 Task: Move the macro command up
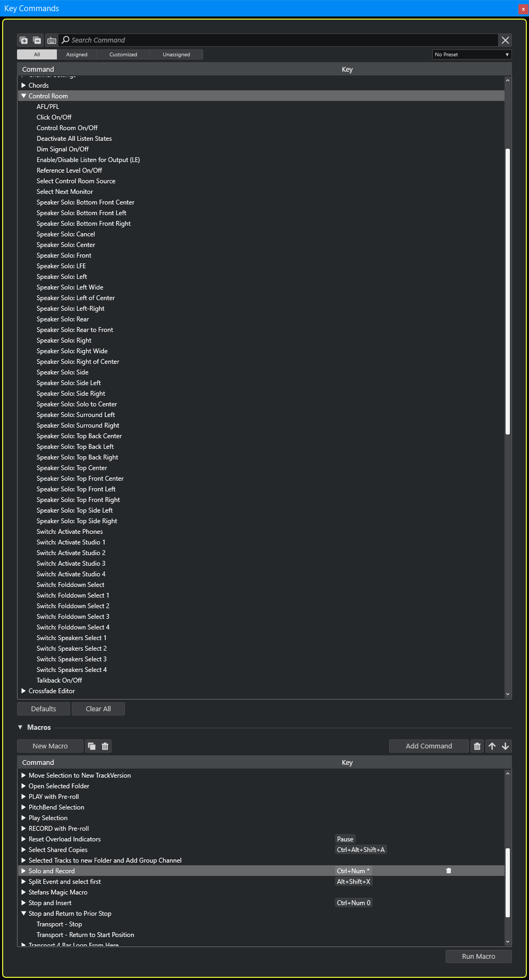pyautogui.click(x=492, y=746)
